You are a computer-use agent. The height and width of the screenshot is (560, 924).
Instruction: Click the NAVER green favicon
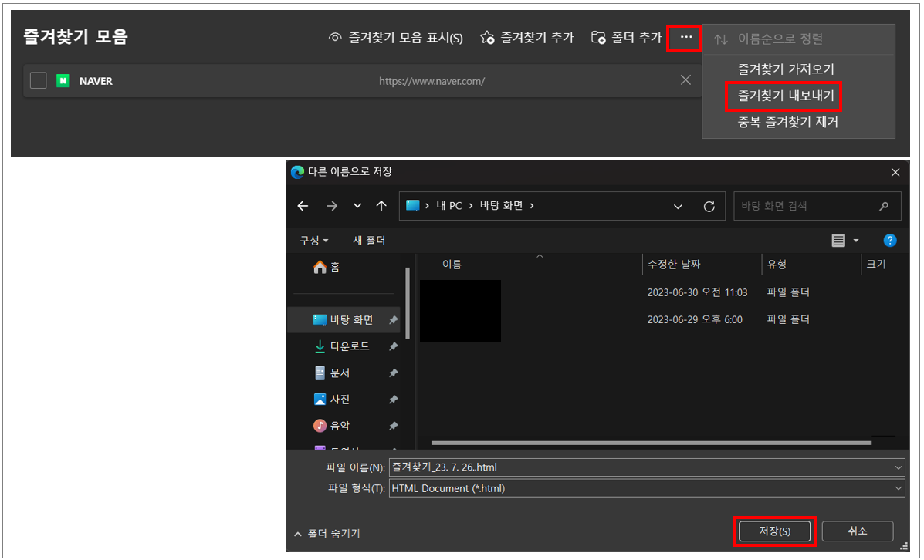coord(63,81)
